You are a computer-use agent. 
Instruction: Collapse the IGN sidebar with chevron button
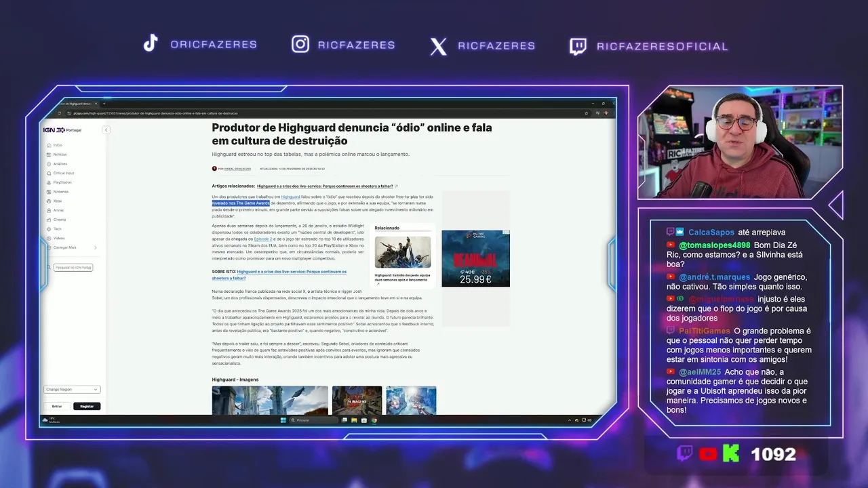106,129
